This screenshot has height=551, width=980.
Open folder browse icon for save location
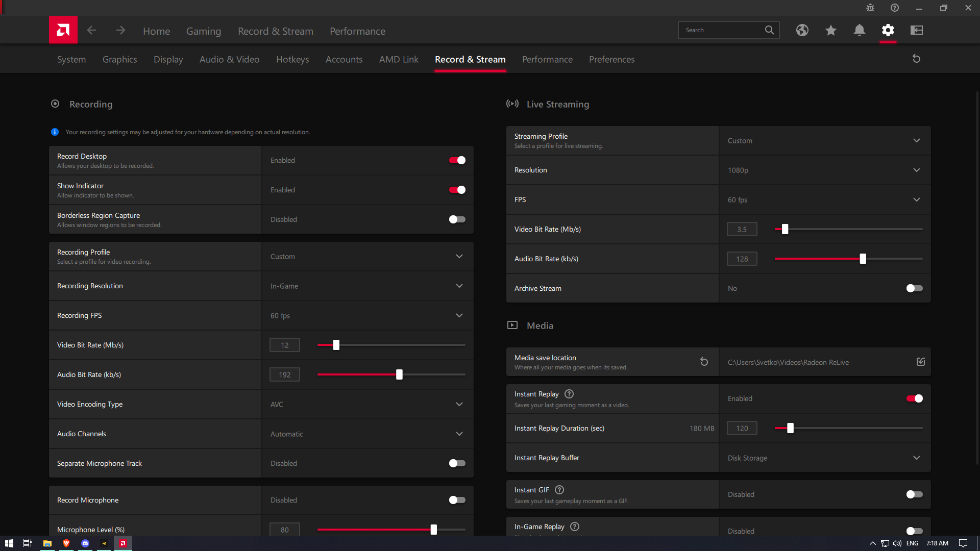(921, 362)
